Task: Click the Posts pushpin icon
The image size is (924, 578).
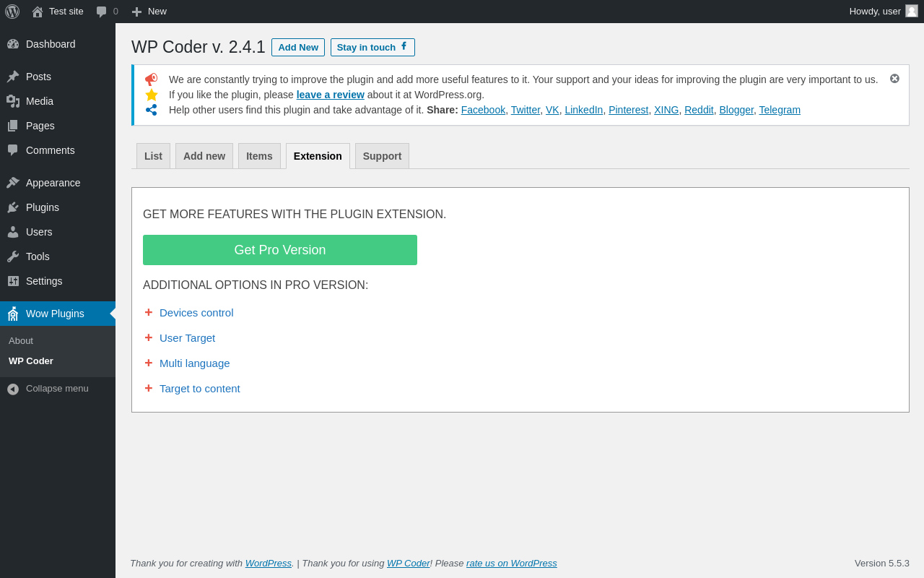Action: point(13,77)
